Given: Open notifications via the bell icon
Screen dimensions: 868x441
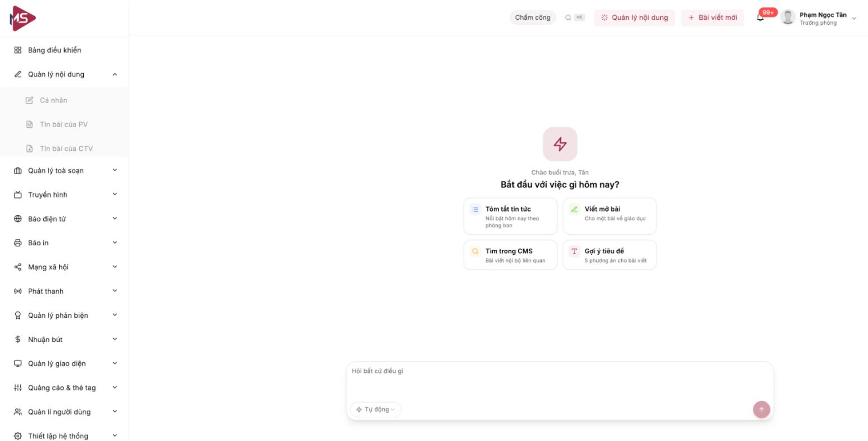Looking at the screenshot, I should pyautogui.click(x=761, y=17).
